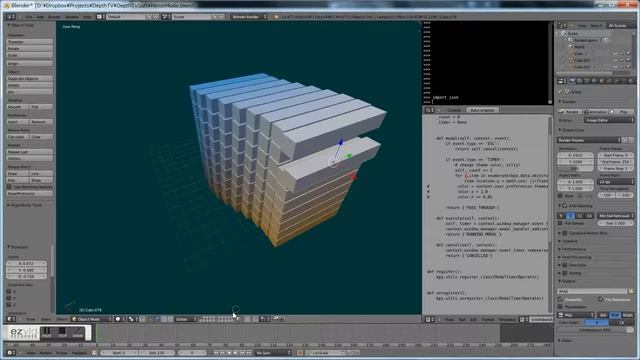Adjust the Compression slider
640x360 pixels.
click(x=596, y=330)
